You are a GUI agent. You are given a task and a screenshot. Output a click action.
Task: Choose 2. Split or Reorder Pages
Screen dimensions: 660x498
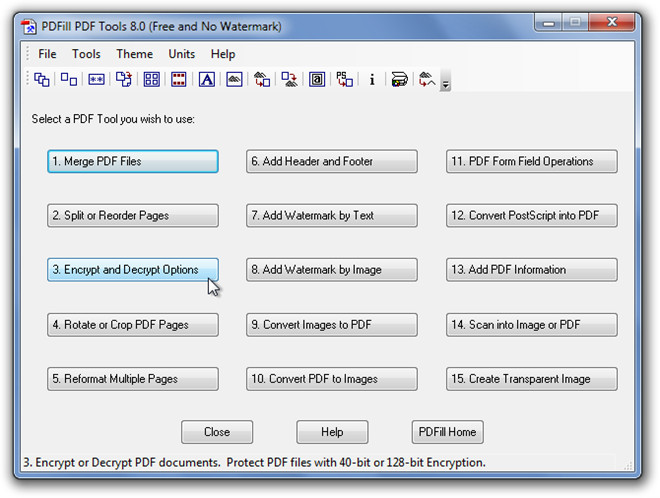click(133, 216)
